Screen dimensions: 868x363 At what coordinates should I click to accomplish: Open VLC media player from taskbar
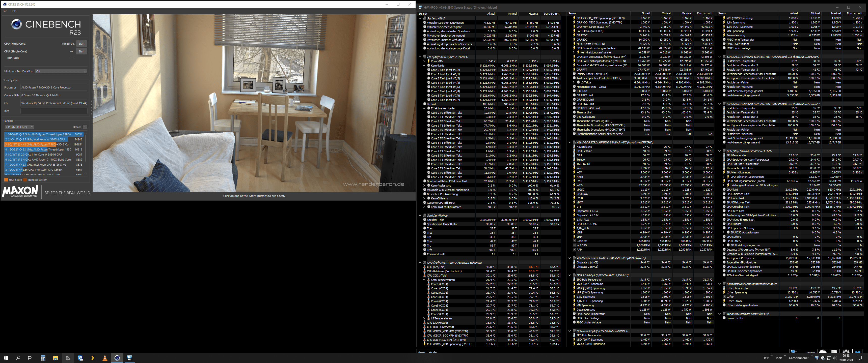(x=105, y=358)
